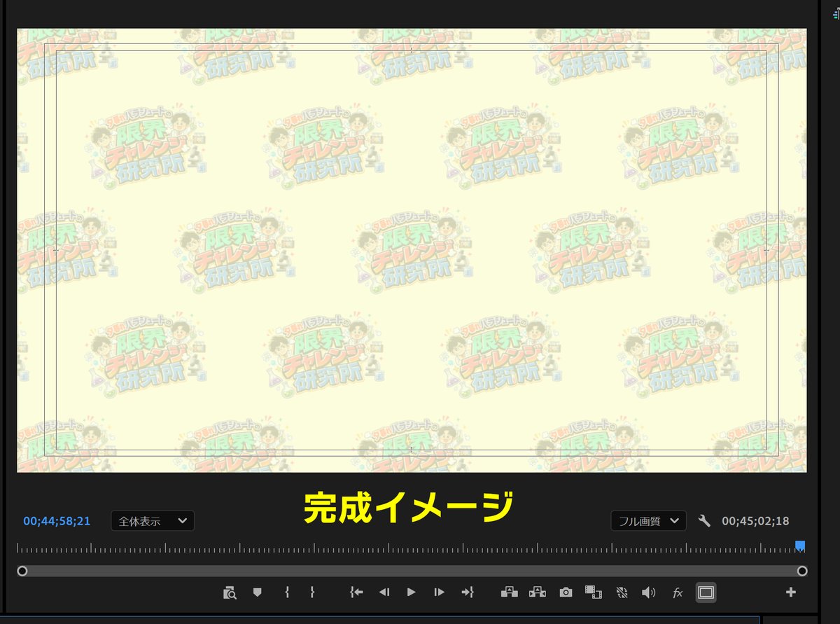
Task: Click the leftmost magnifier clip icon
Action: pyautogui.click(x=230, y=593)
